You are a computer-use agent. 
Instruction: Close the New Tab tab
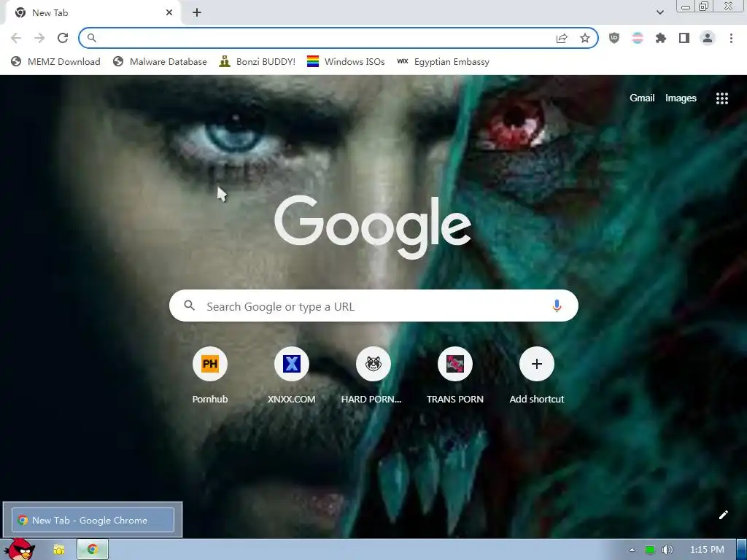pyautogui.click(x=169, y=13)
